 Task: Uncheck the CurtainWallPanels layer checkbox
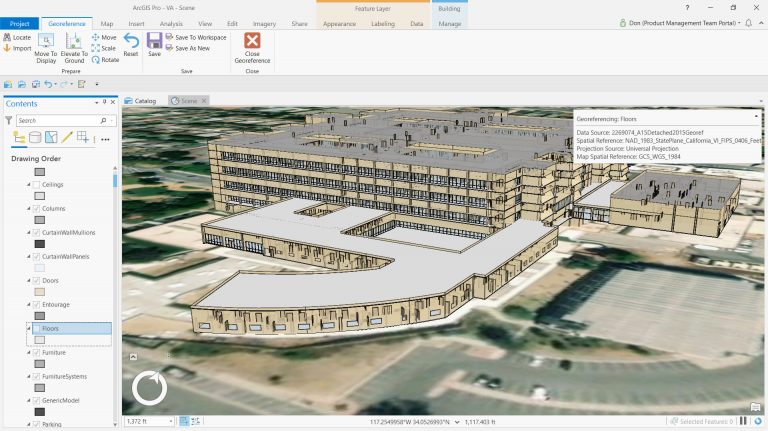[36, 257]
